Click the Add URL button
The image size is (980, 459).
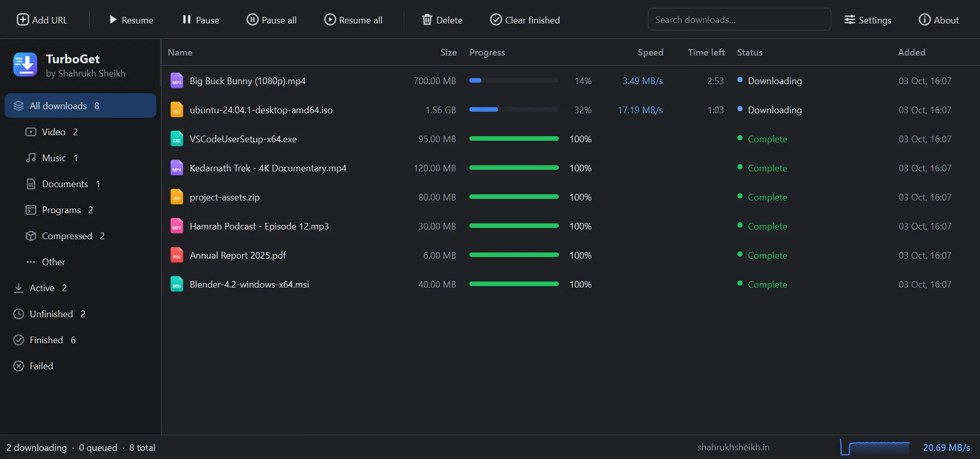(42, 20)
